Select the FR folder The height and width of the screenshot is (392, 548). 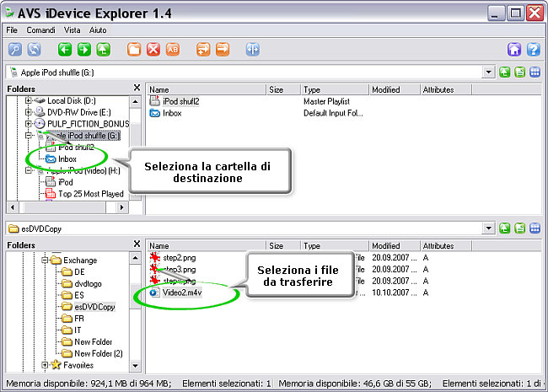pos(79,319)
